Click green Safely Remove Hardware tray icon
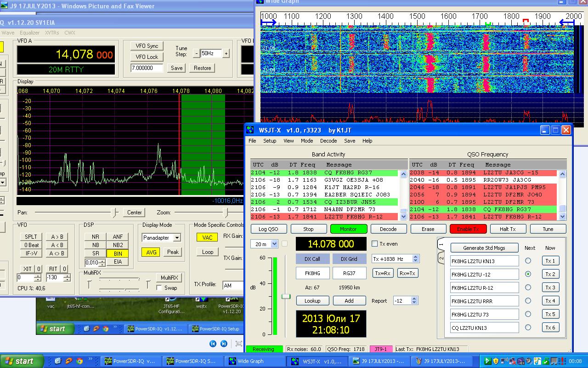 click(x=545, y=361)
